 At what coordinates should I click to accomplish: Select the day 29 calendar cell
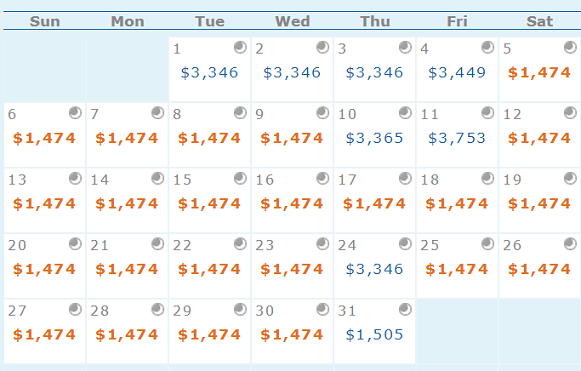[x=209, y=331]
